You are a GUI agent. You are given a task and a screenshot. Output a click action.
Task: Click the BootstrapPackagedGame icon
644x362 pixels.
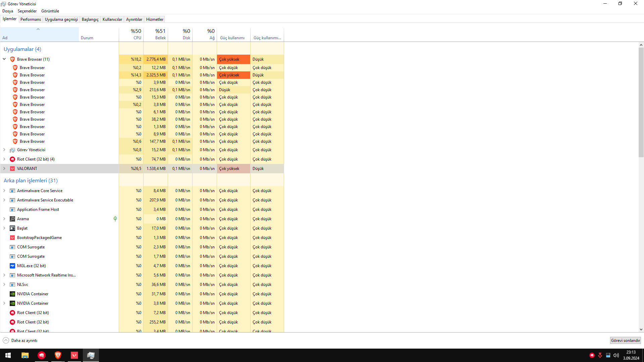(x=12, y=238)
